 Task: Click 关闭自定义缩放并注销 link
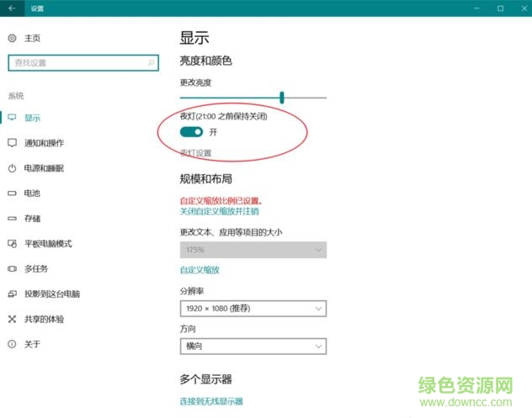pos(219,212)
